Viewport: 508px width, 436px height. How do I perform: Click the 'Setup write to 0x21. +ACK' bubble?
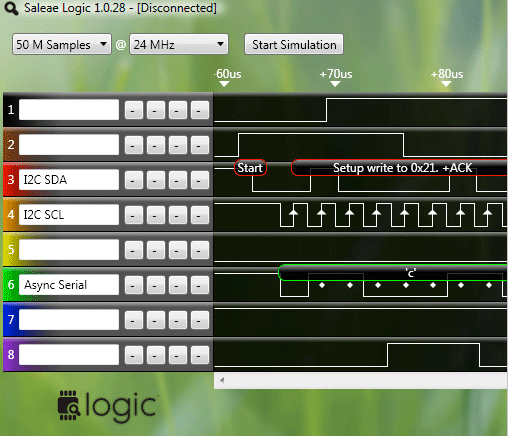click(399, 168)
